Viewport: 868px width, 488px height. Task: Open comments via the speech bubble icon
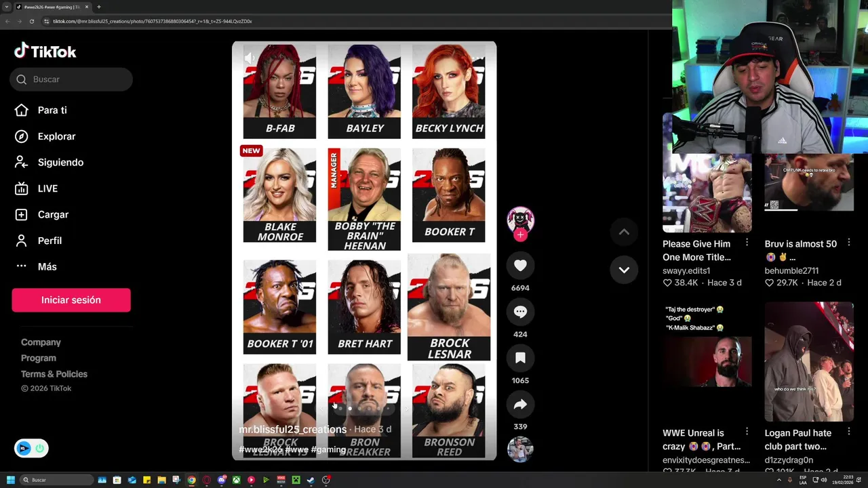(520, 312)
